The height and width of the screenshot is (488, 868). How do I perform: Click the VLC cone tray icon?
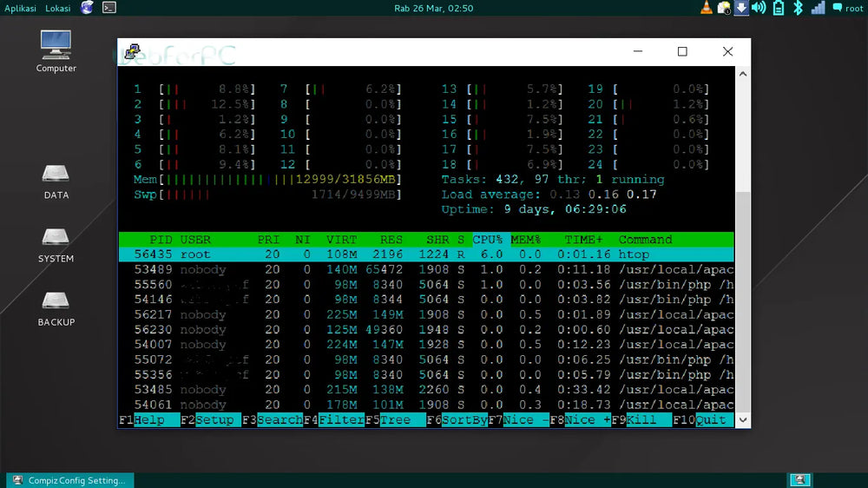707,8
